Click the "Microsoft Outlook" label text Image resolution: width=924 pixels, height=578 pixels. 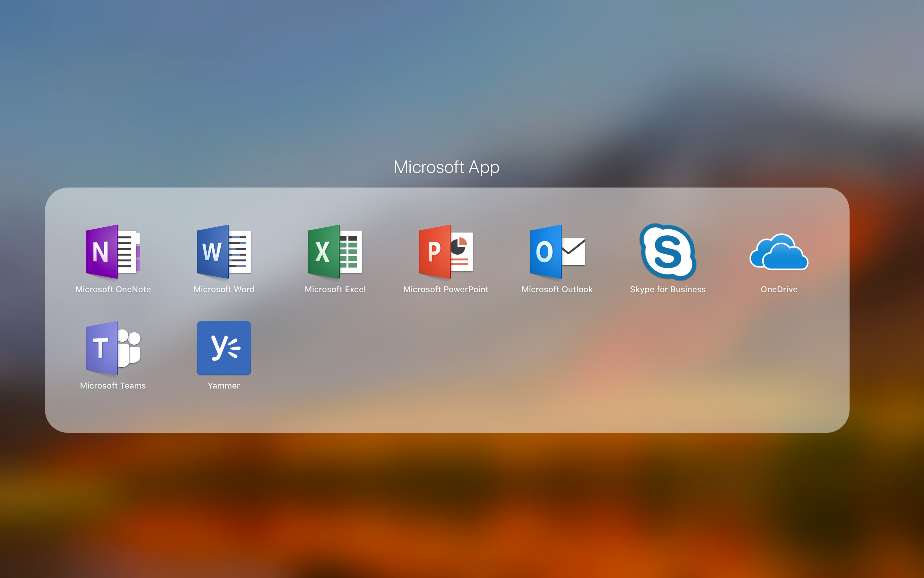[x=557, y=289]
